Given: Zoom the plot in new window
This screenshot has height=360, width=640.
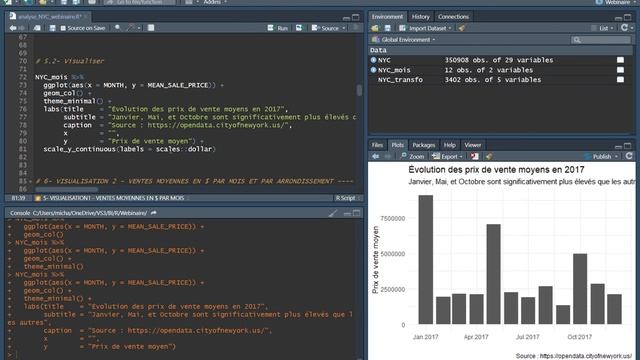Looking at the screenshot, I should click(x=412, y=156).
